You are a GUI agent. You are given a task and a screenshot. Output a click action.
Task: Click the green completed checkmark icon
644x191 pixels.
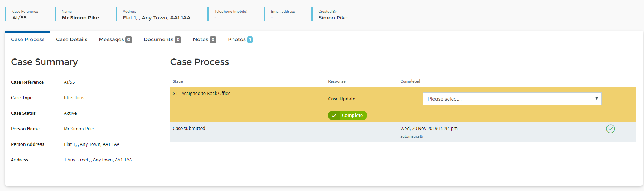[x=610, y=129]
